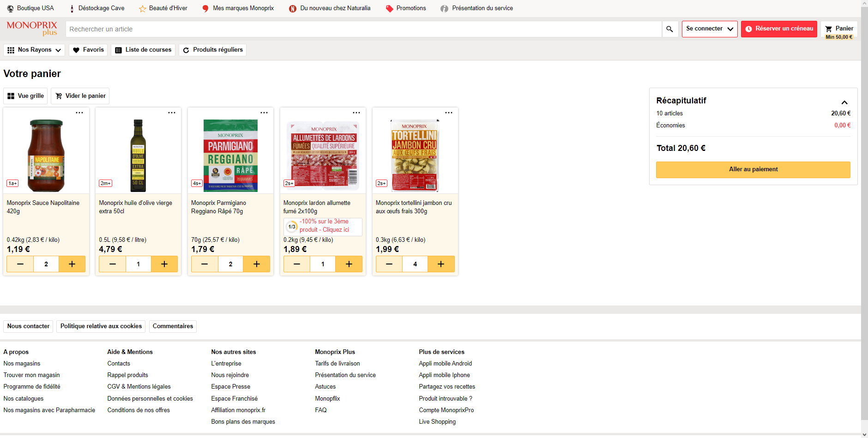This screenshot has width=868, height=438.
Task: Click the Sauce Napolitaine product image
Action: coord(46,156)
